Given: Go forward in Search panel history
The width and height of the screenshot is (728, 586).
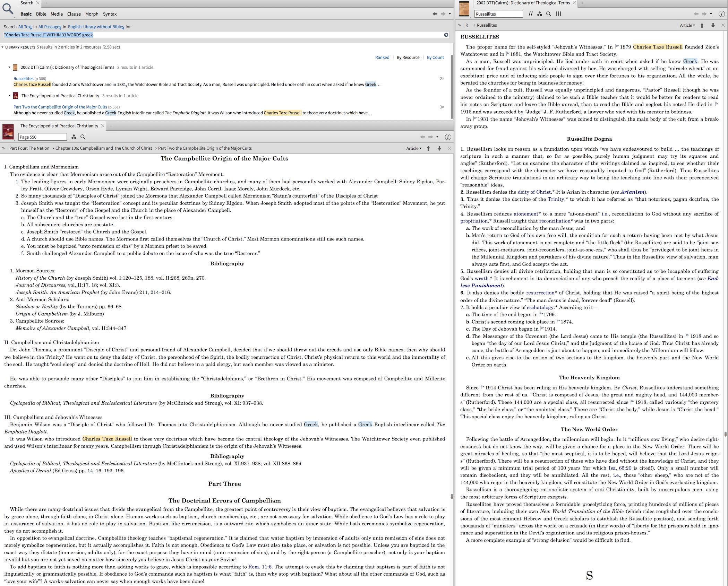Looking at the screenshot, I should 443,14.
